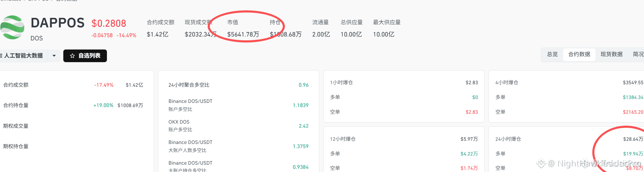Screen dimensions: 644x172
Task: Click the $0.2808 price value
Action: click(109, 24)
